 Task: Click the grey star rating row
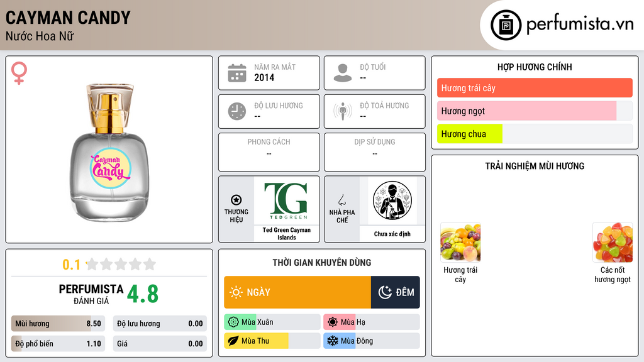pos(121,265)
